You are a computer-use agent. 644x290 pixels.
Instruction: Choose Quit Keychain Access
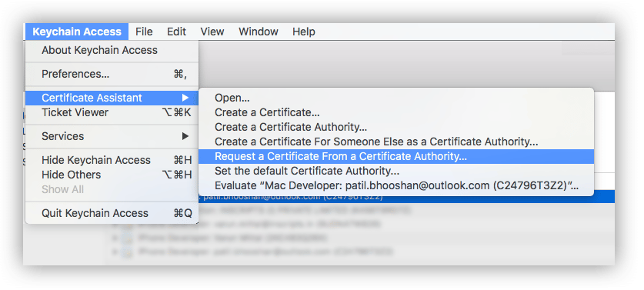click(112, 214)
